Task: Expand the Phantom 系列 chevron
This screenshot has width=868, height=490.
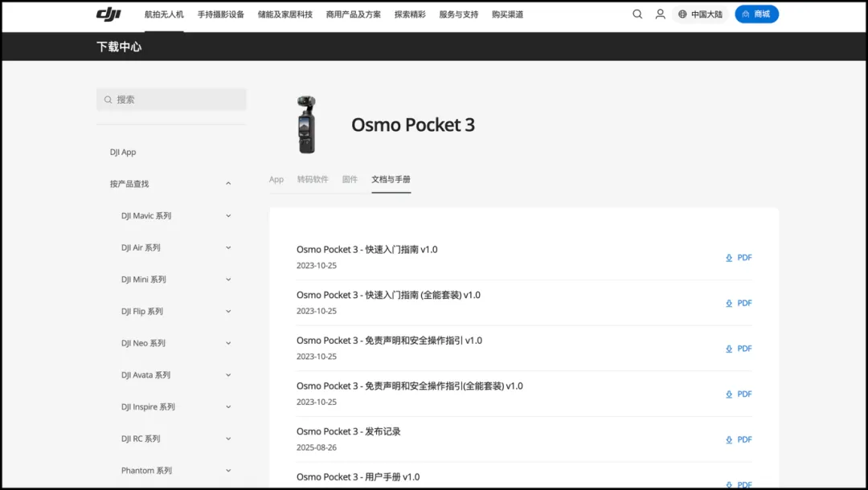Action: click(228, 471)
